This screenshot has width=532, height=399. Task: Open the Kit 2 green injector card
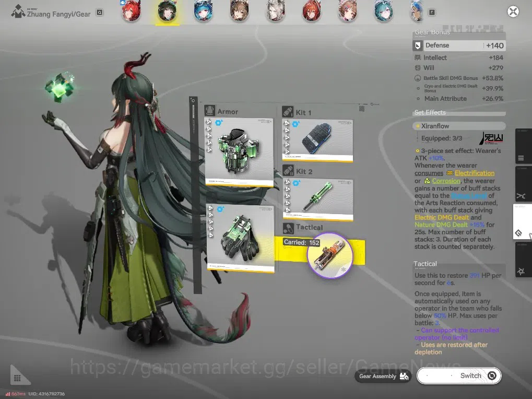coord(318,200)
